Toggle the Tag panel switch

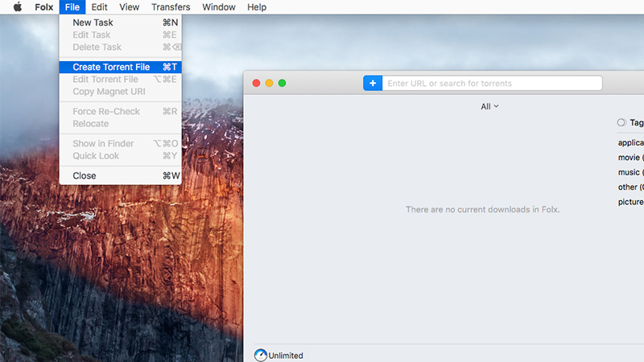pyautogui.click(x=621, y=122)
